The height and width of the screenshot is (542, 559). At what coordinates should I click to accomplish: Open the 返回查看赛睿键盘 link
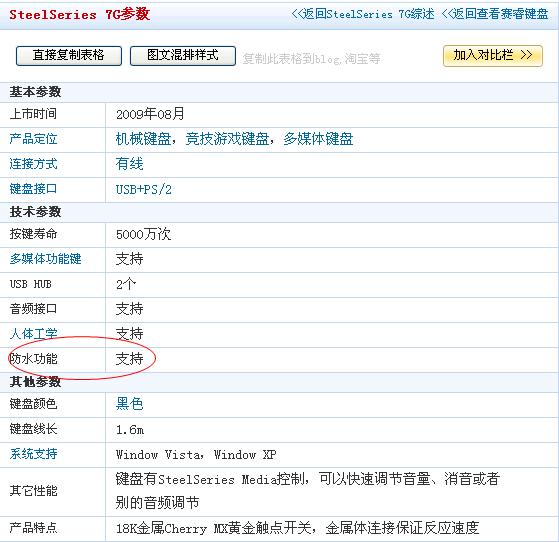[495, 14]
